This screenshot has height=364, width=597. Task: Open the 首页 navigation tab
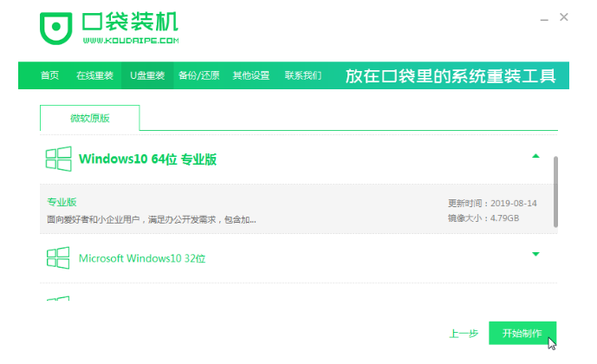click(x=50, y=75)
